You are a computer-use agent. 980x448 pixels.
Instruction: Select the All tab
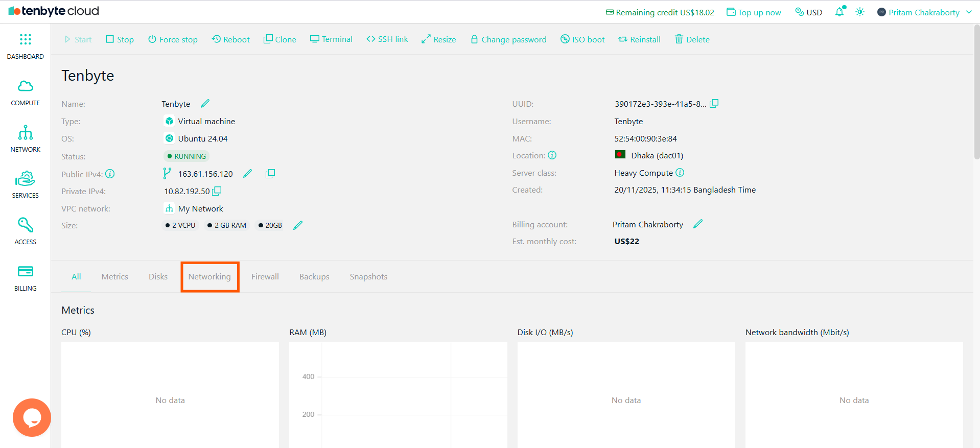[76, 276]
